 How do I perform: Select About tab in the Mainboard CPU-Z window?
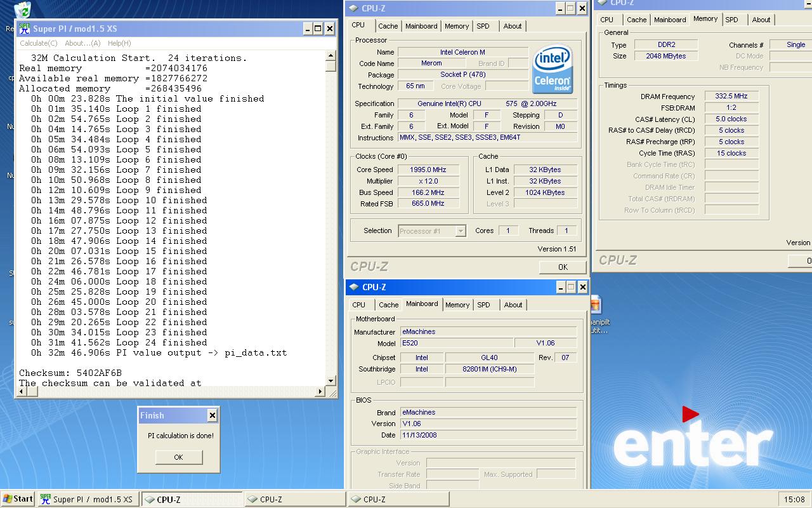[x=513, y=305]
